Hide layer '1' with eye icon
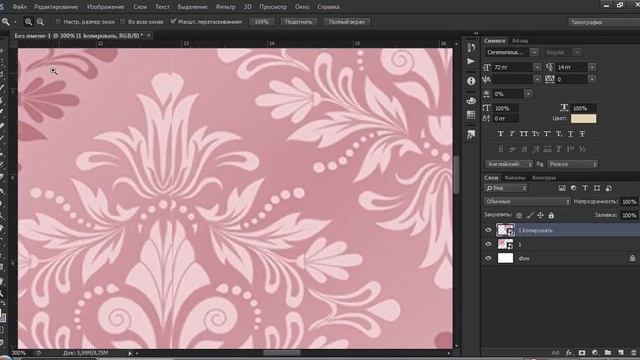 tap(488, 244)
